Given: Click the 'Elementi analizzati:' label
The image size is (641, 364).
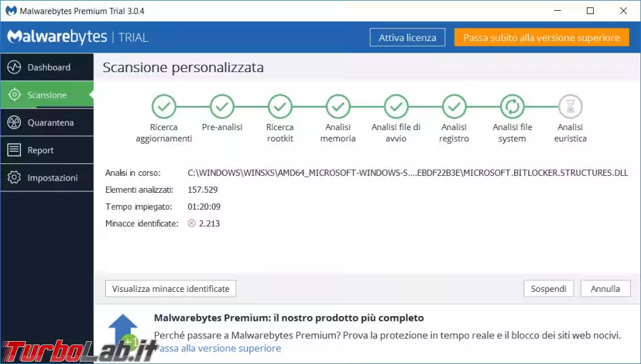Looking at the screenshot, I should tap(140, 189).
